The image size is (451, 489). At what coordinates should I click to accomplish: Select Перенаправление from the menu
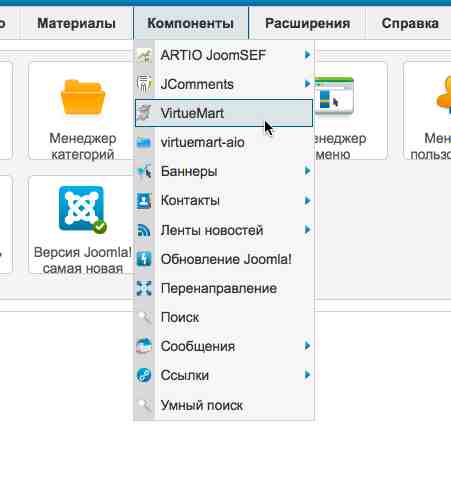(224, 288)
